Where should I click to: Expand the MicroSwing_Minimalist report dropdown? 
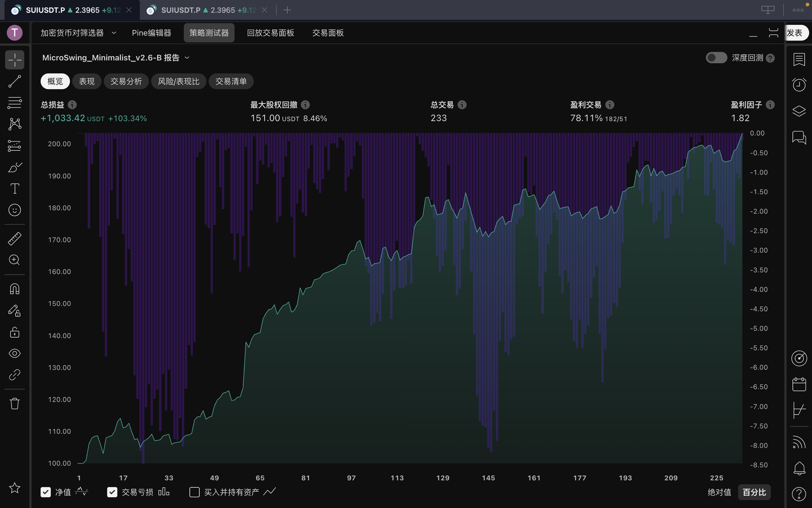(187, 58)
